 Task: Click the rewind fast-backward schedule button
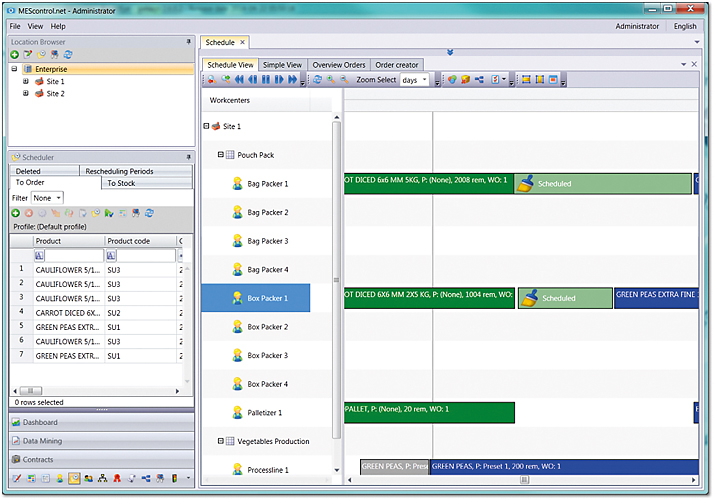[x=239, y=80]
